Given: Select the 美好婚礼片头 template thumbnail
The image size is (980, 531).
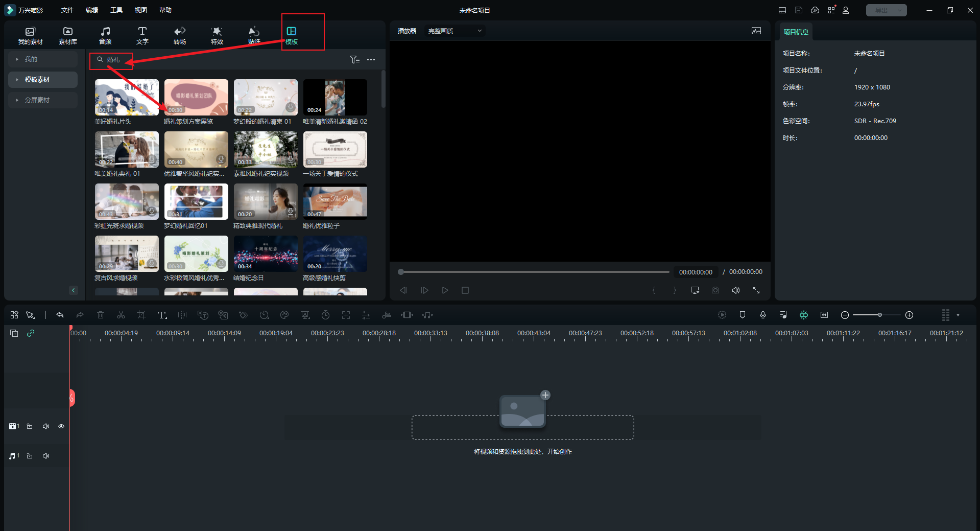Looking at the screenshot, I should coord(127,97).
